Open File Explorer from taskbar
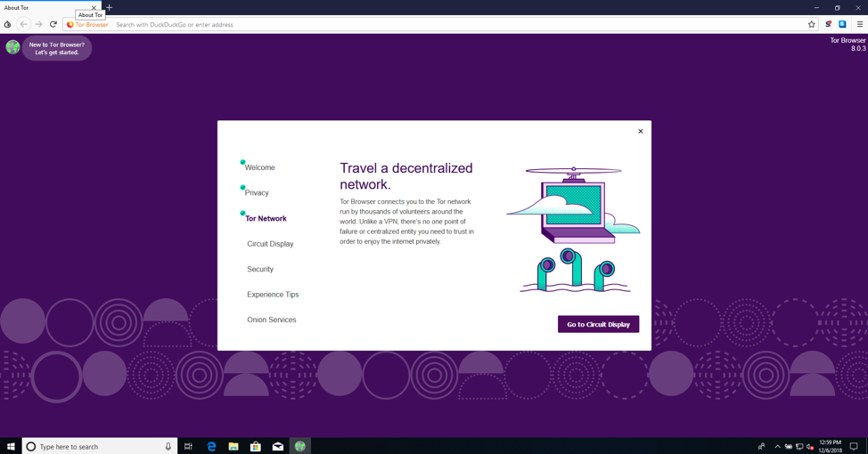868x454 pixels. tap(233, 446)
